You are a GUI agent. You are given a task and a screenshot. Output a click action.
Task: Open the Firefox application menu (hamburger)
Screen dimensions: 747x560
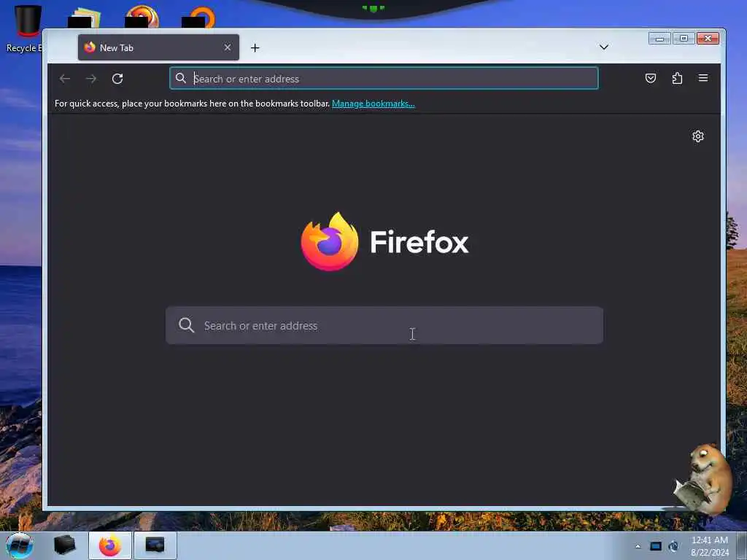(x=703, y=77)
